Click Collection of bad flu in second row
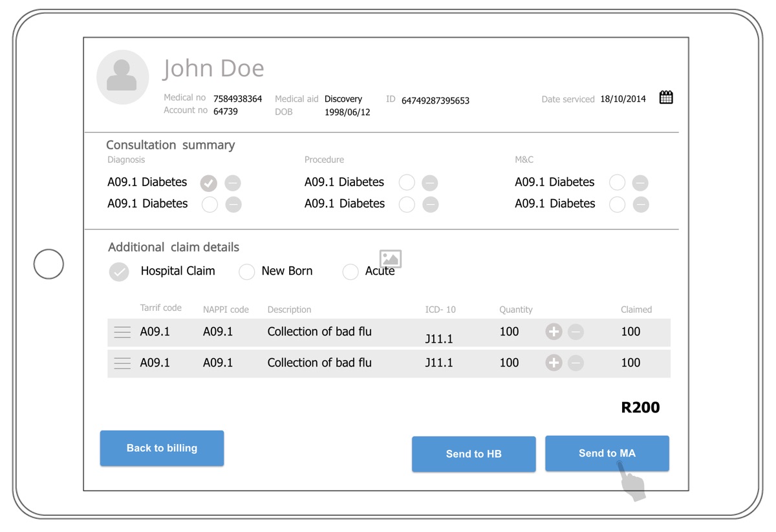The height and width of the screenshot is (532, 776). tap(319, 363)
